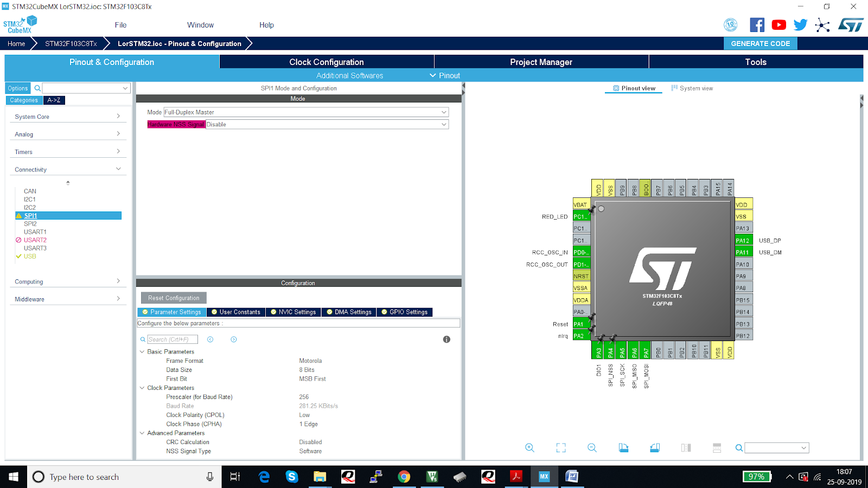Open the parameter info tooltip icon

click(446, 339)
